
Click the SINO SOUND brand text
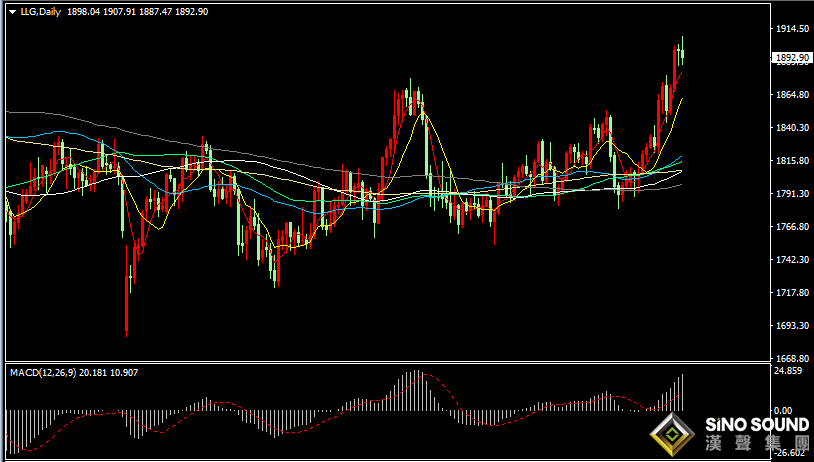pyautogui.click(x=757, y=425)
